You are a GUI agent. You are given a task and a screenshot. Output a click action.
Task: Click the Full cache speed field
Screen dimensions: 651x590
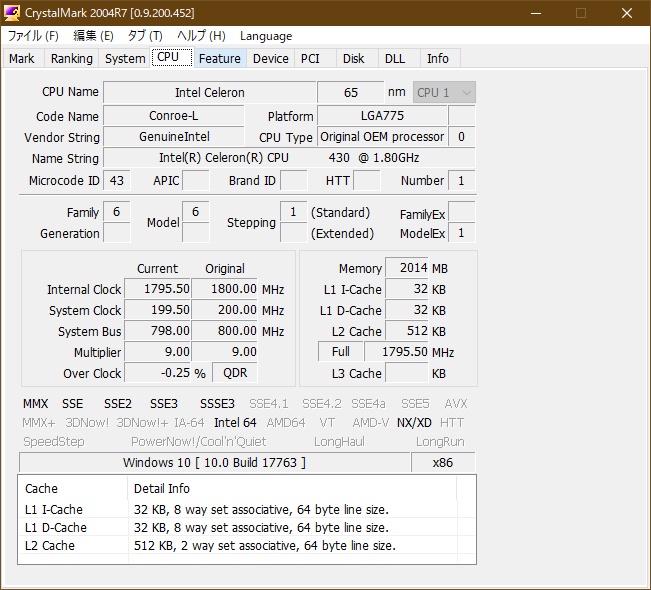click(x=341, y=352)
